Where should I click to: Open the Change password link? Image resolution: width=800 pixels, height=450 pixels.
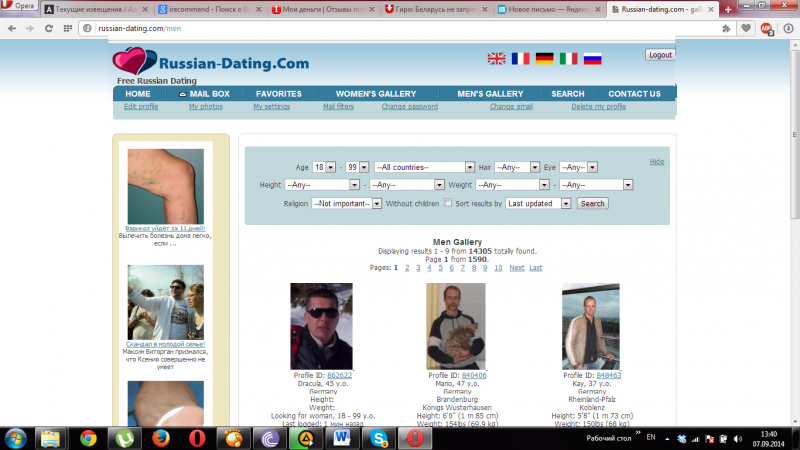coord(410,107)
